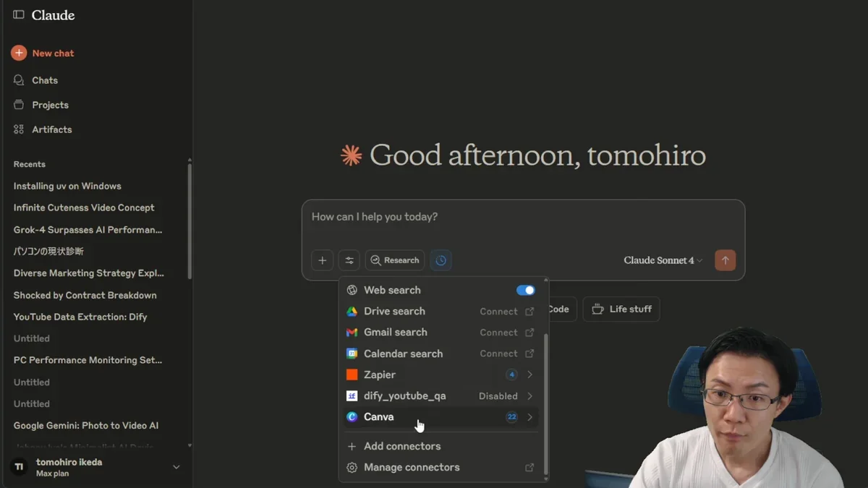Click the dify_youtube_qa connector icon
Image resolution: width=868 pixels, height=488 pixels.
point(352,395)
